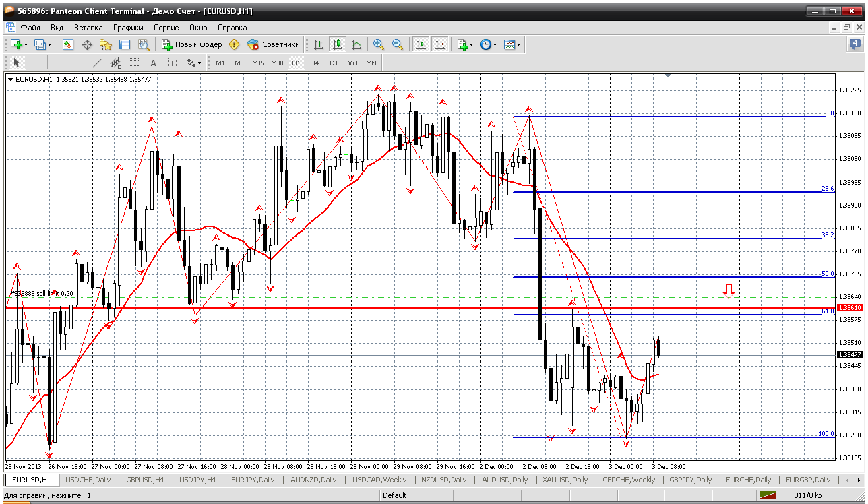Expand the arrows tool dropdown arrow

click(200, 63)
